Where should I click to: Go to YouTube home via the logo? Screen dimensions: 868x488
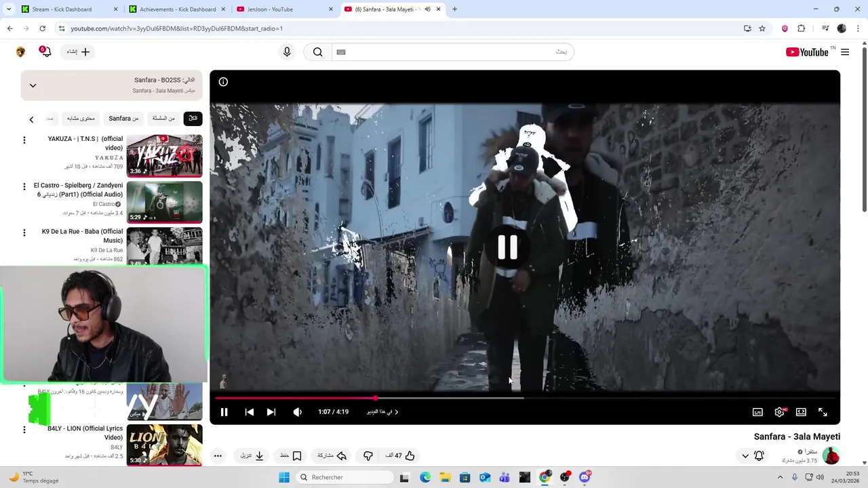[x=807, y=52]
